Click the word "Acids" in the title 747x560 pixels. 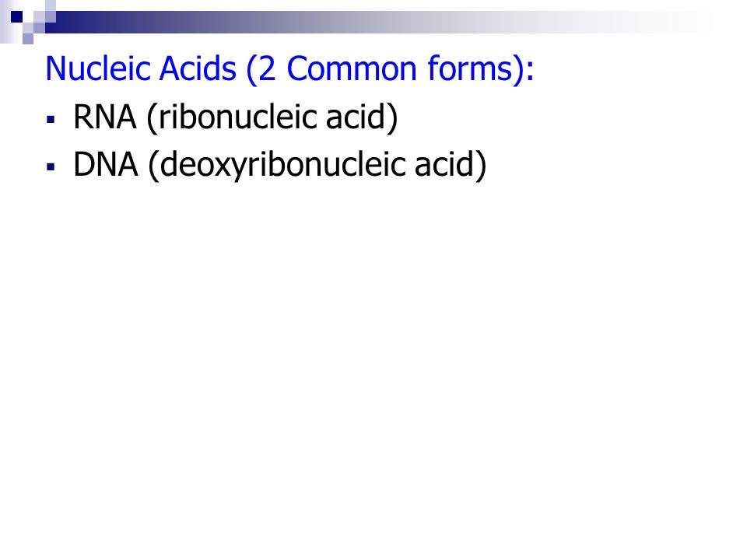point(197,68)
